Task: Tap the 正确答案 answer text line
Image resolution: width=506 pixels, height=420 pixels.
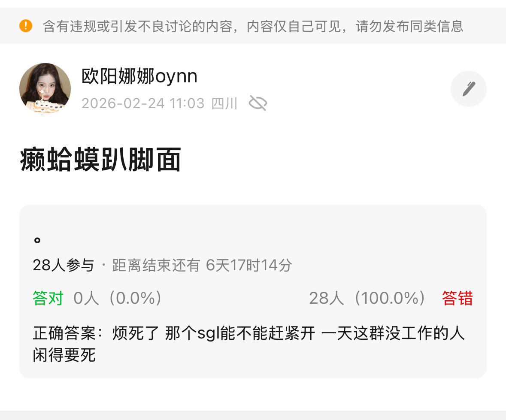Action: coord(248,333)
